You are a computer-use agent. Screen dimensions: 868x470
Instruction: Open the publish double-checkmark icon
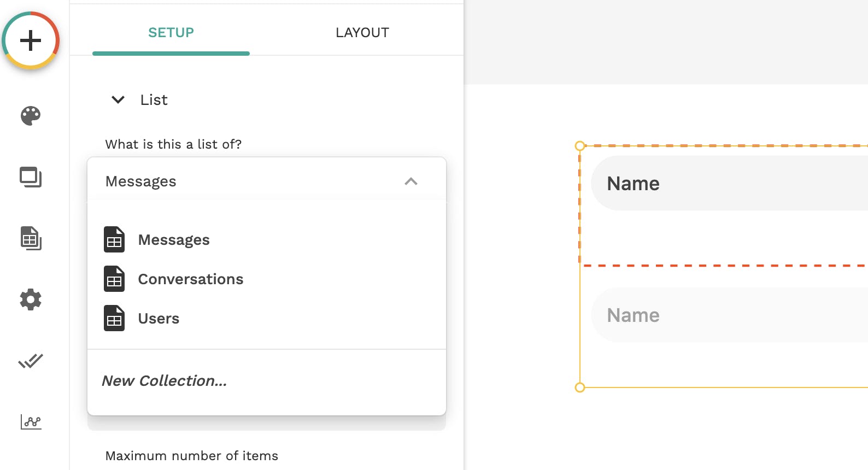click(31, 361)
